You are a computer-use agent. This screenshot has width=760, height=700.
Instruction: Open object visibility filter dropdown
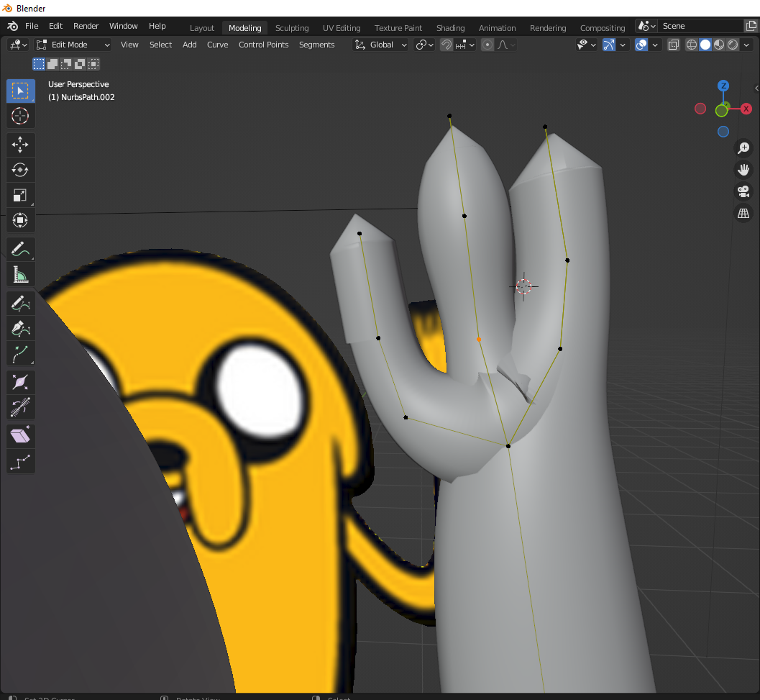click(x=586, y=45)
